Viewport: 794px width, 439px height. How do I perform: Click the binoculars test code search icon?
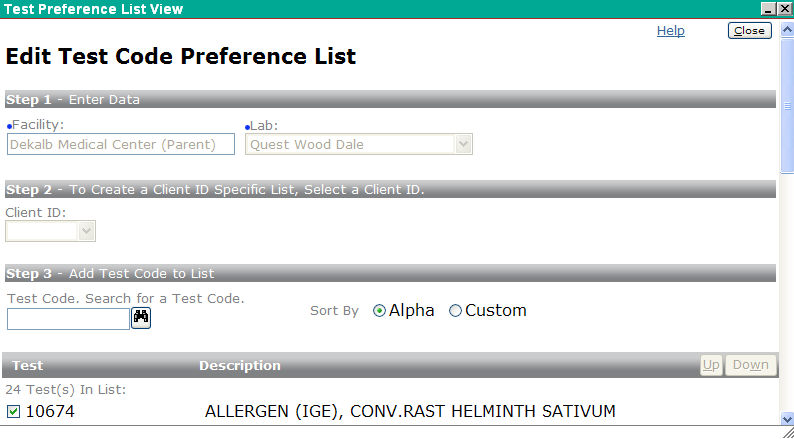click(x=141, y=318)
